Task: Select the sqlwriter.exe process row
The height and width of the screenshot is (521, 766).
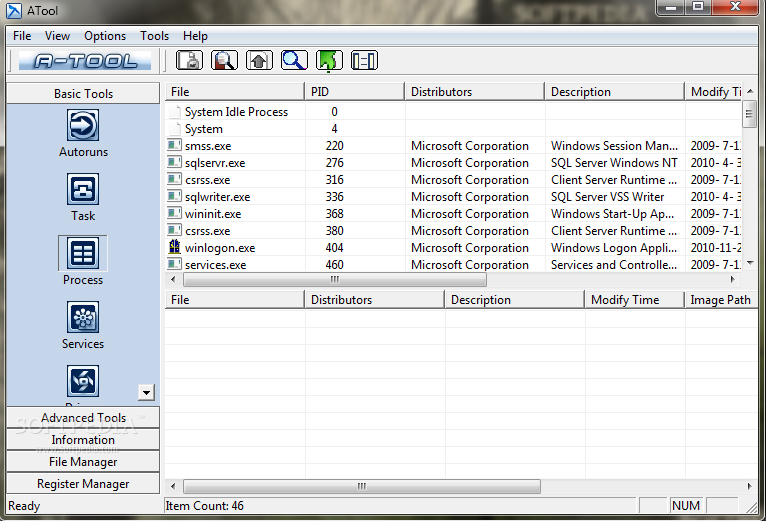Action: 453,197
